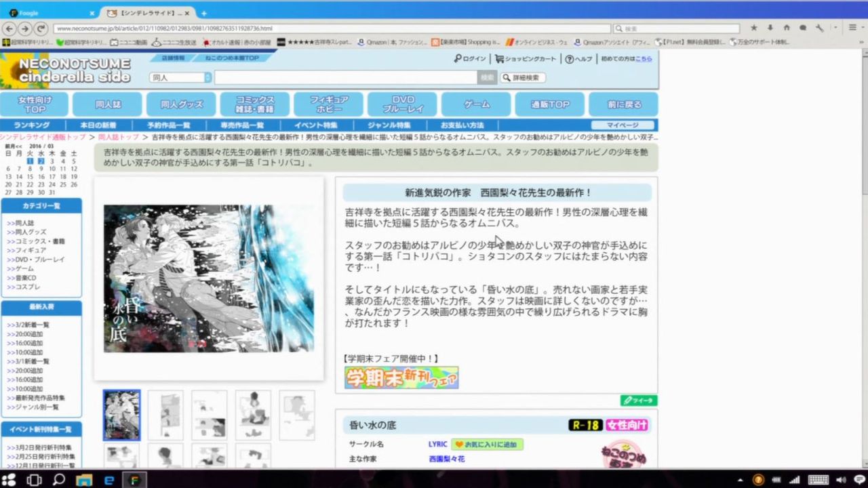The image size is (868, 488).
Task: Bookmark this page with the star icon
Action: 753,28
